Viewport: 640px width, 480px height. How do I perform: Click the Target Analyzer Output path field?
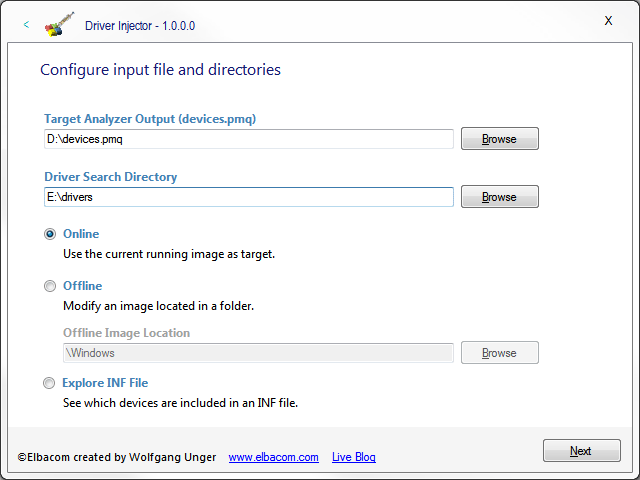(x=248, y=139)
